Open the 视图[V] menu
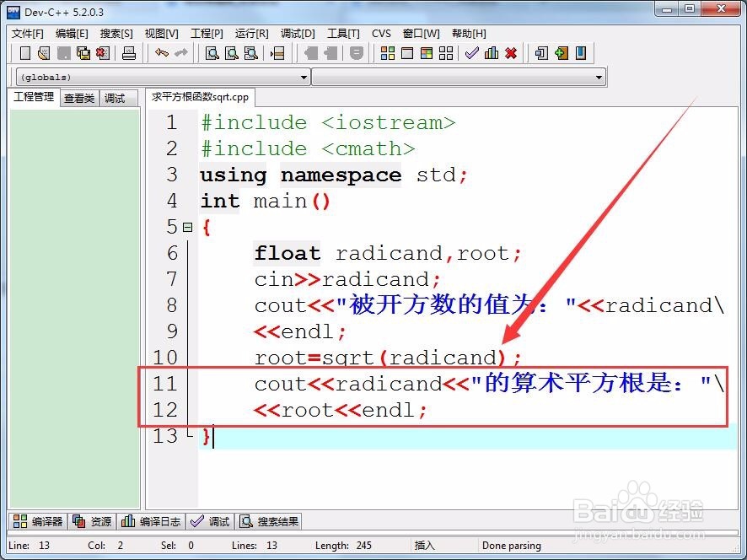747x560 pixels. pos(162,34)
